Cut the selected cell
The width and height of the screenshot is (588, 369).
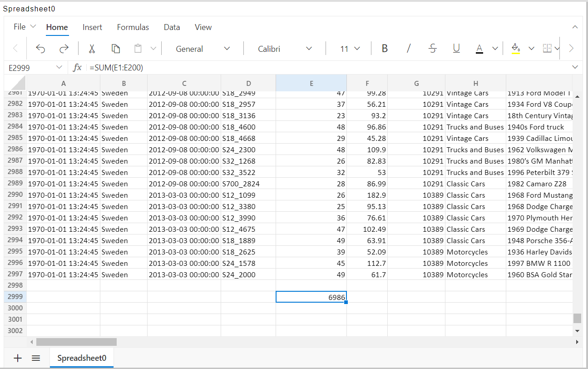pos(92,49)
